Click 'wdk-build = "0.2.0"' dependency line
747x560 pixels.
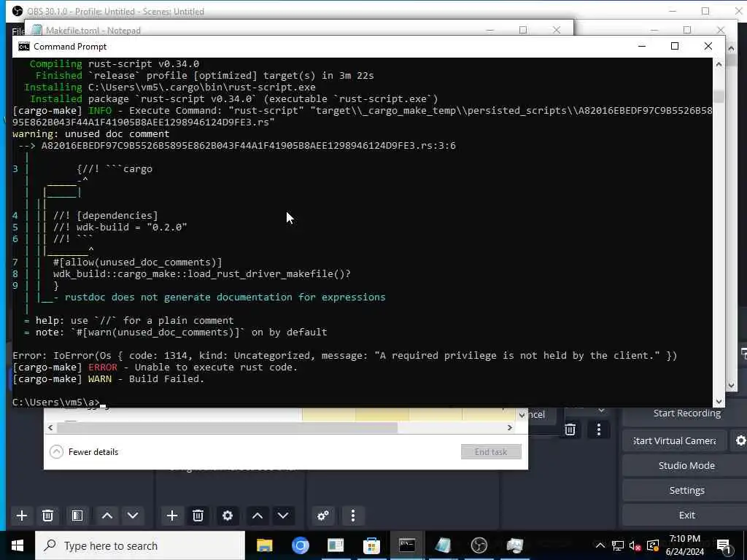tap(120, 227)
